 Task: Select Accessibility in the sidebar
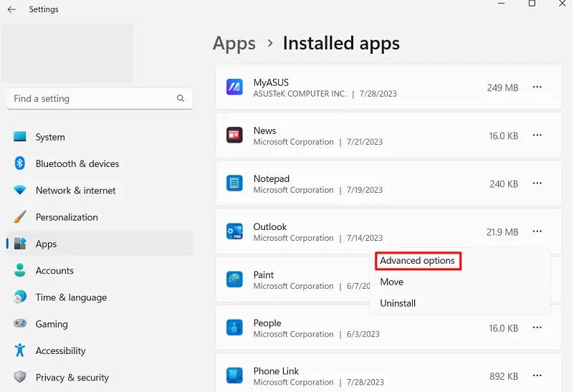(x=60, y=350)
